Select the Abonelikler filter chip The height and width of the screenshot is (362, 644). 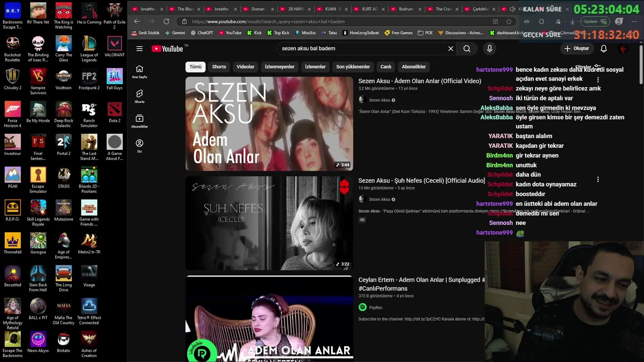pyautogui.click(x=414, y=67)
